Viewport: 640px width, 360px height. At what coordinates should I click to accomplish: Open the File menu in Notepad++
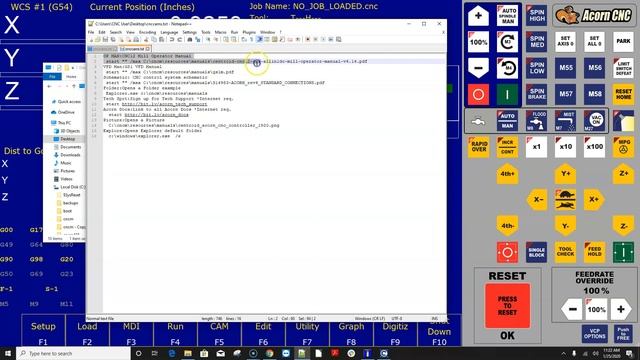91,32
